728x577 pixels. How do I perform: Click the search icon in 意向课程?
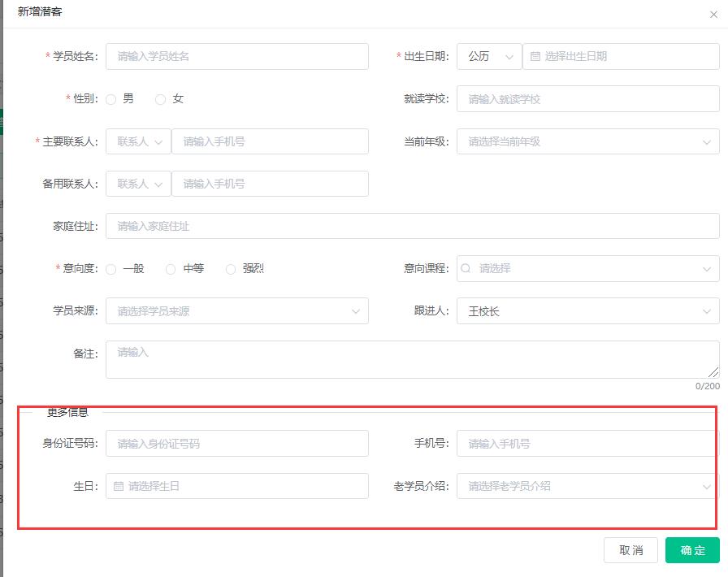coord(466,268)
